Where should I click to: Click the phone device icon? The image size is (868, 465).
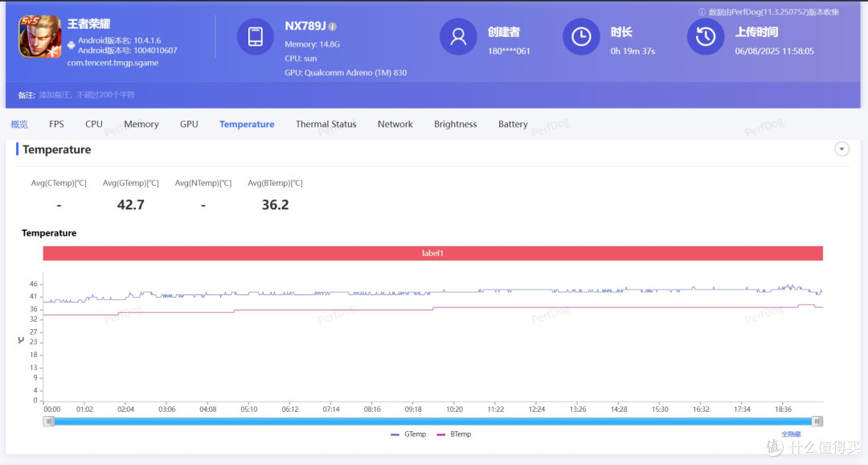pyautogui.click(x=256, y=36)
